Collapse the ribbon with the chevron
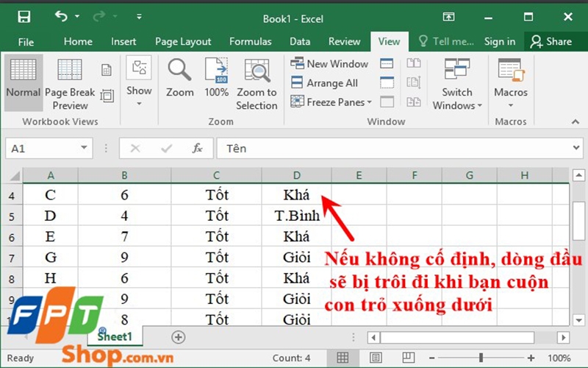The width and height of the screenshot is (588, 368). point(576,121)
